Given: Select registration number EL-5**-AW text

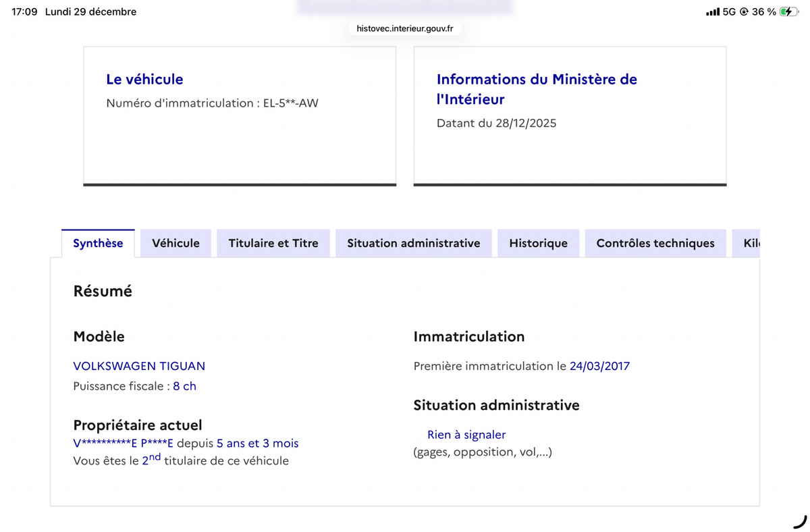Looking at the screenshot, I should pyautogui.click(x=290, y=103).
